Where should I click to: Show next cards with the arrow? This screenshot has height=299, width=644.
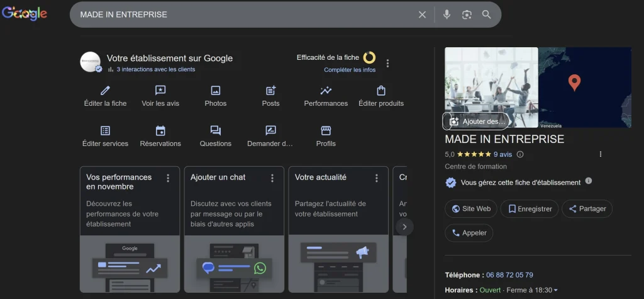point(404,227)
